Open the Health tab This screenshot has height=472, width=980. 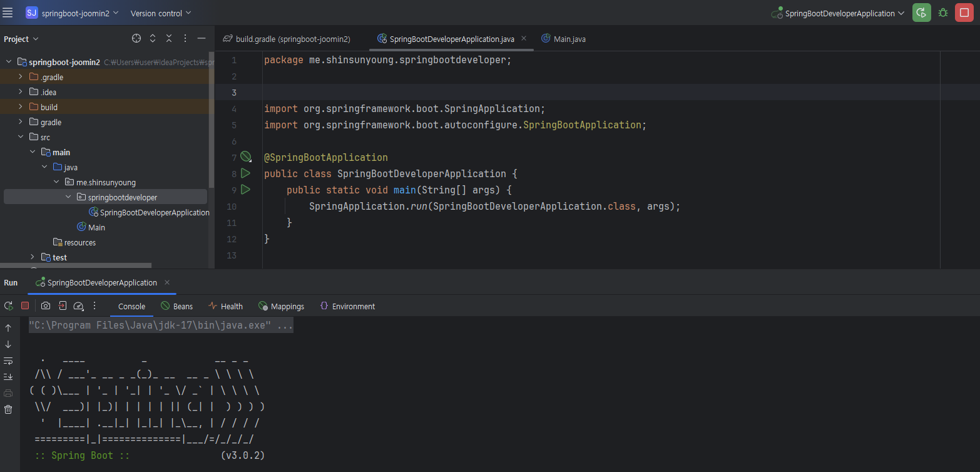225,306
